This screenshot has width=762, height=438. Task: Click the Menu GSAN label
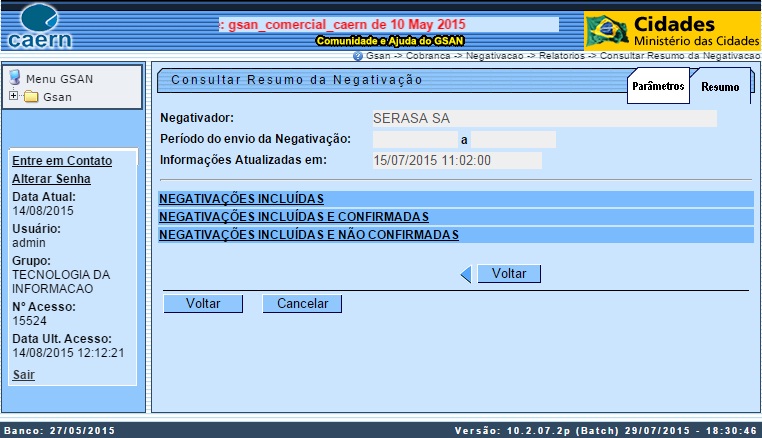pyautogui.click(x=59, y=79)
